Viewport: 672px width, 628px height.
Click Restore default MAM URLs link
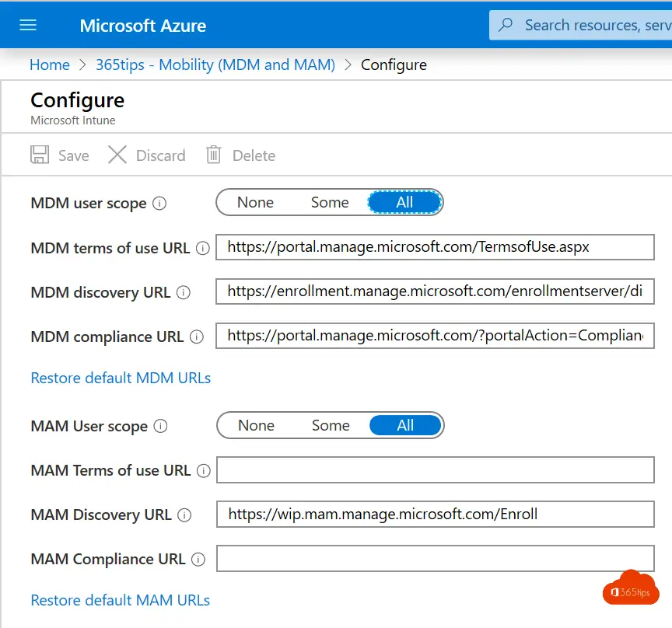(121, 600)
